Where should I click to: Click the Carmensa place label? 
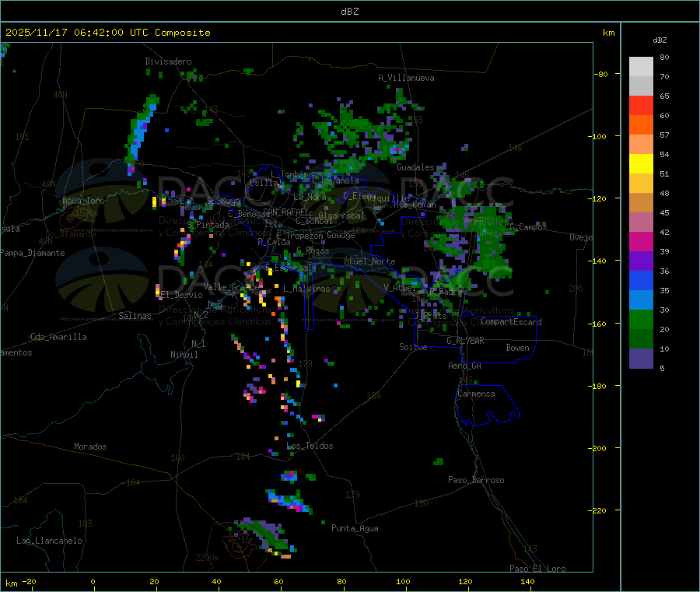pos(476,394)
